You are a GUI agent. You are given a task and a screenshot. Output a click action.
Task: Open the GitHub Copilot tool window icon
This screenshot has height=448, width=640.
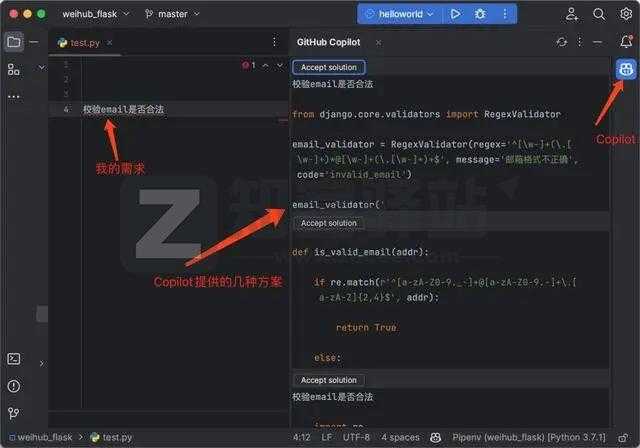(x=625, y=69)
